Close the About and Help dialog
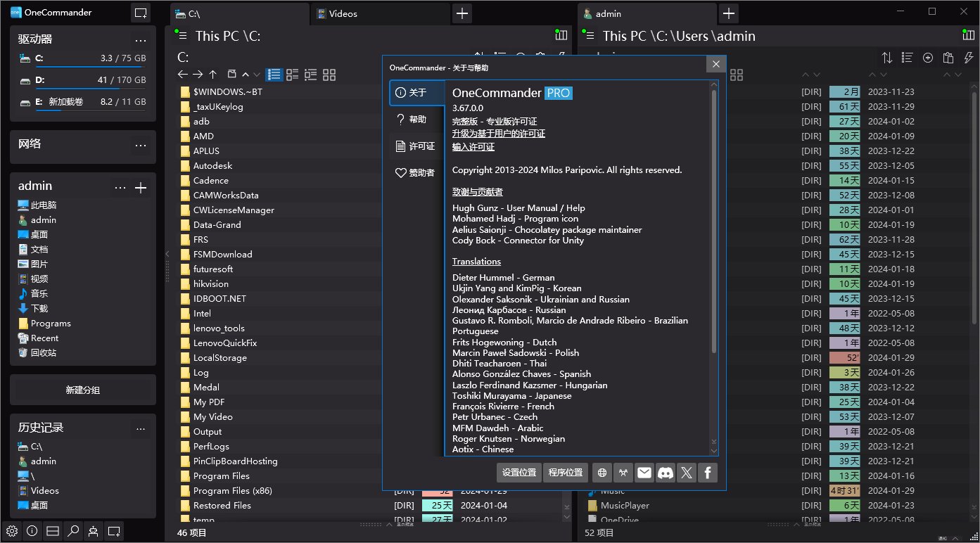The image size is (980, 543). (715, 64)
